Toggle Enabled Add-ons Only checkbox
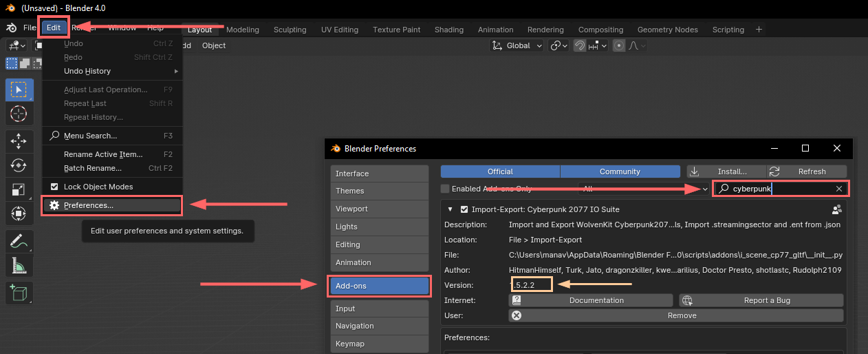Screen dimensions: 868x354 (446, 189)
